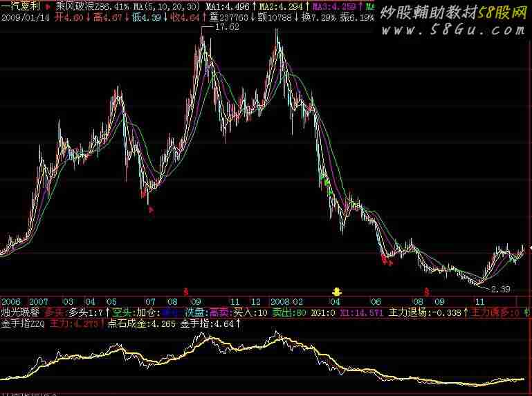Click the high price 高4.67

107,17
